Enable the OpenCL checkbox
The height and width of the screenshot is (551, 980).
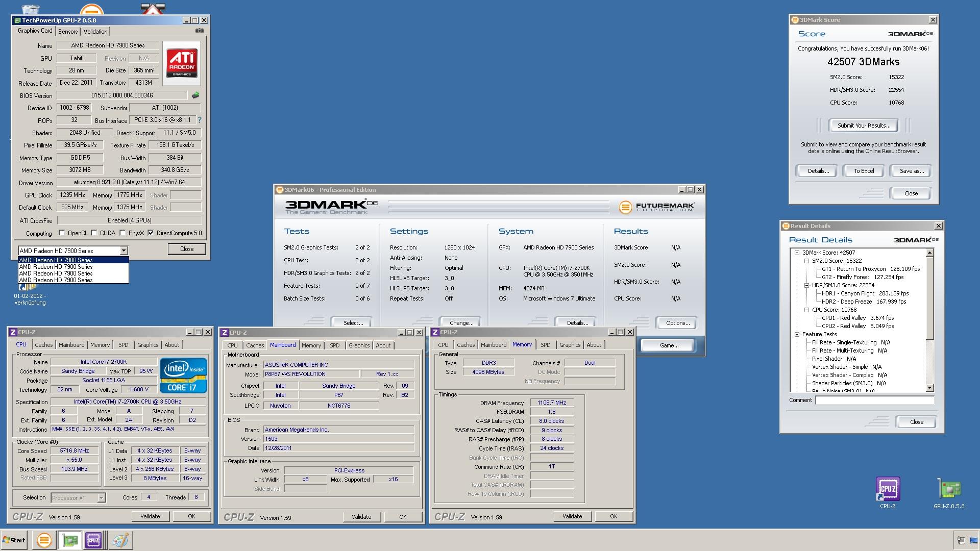(x=62, y=233)
